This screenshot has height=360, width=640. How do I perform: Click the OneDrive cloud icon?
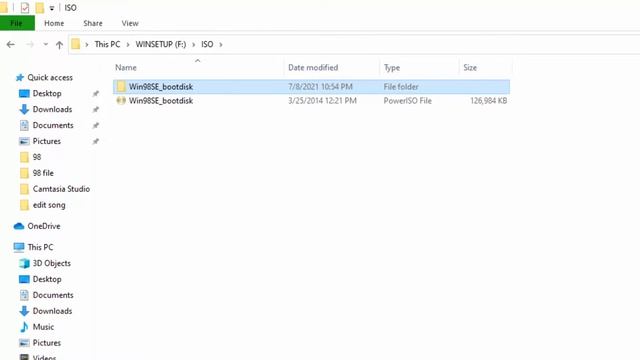click(x=19, y=226)
